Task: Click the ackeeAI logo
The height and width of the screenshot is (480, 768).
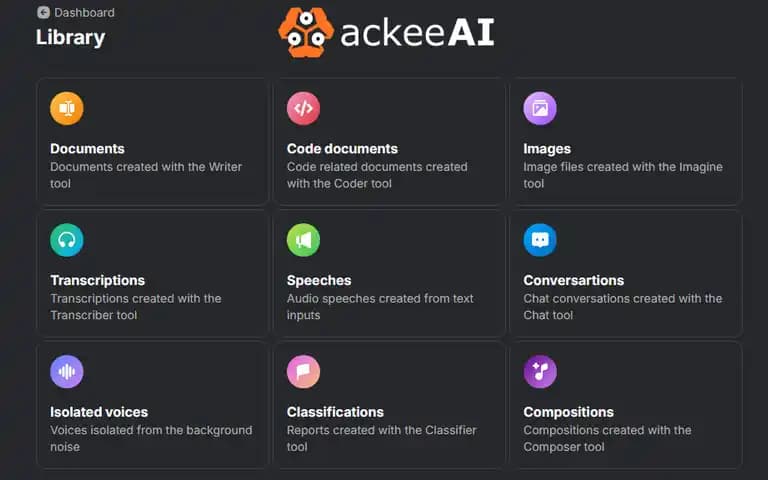Action: (x=386, y=32)
